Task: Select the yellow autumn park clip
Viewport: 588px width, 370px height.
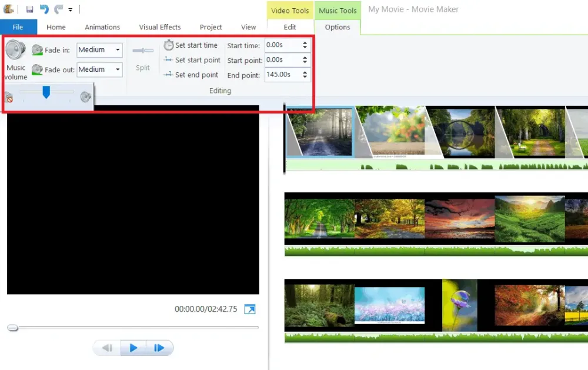Action: [390, 219]
